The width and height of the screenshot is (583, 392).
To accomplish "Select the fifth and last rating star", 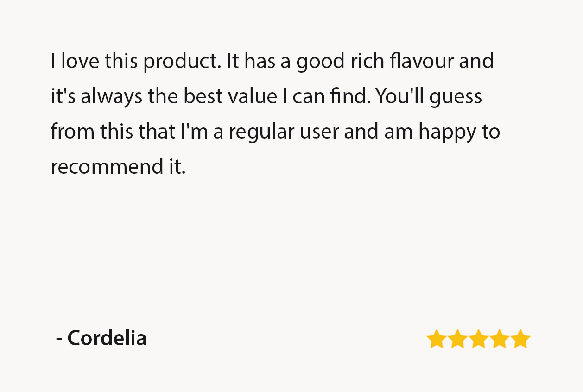I will click(521, 339).
